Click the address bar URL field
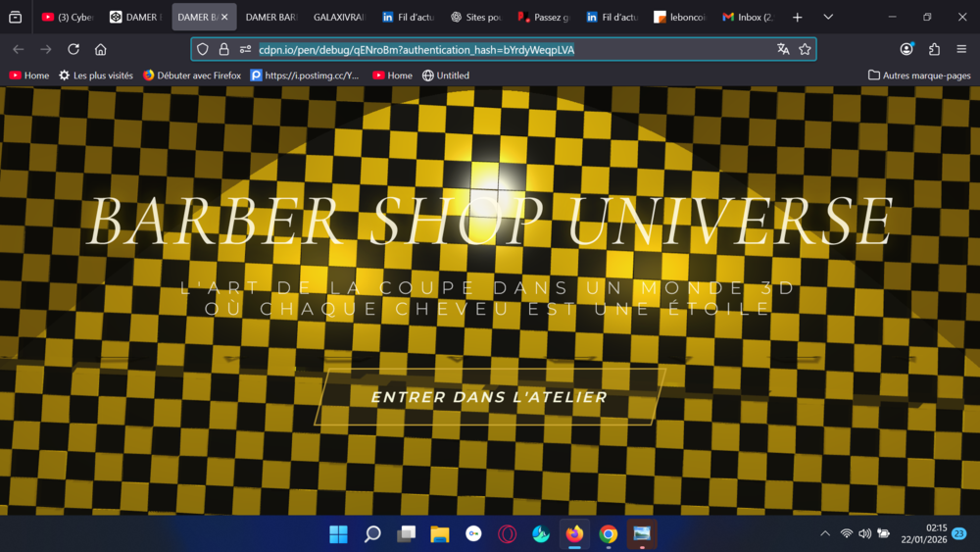Image resolution: width=980 pixels, height=552 pixels. [x=490, y=49]
